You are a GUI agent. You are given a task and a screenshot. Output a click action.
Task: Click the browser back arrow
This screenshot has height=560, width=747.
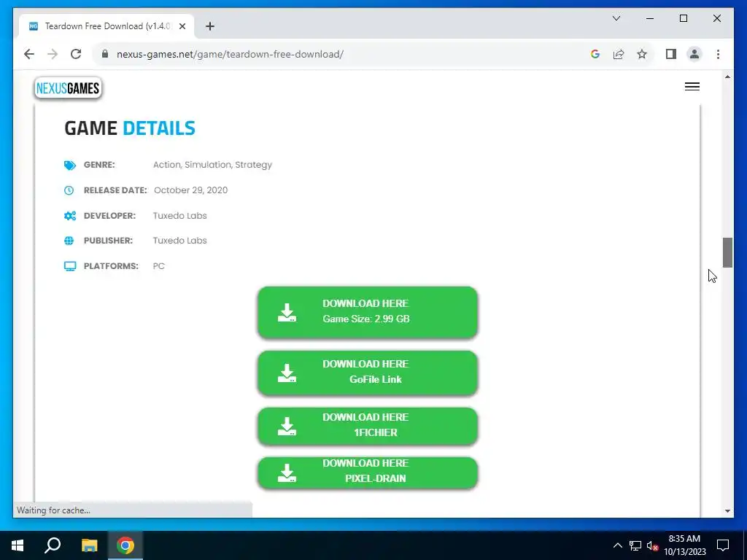pos(29,54)
